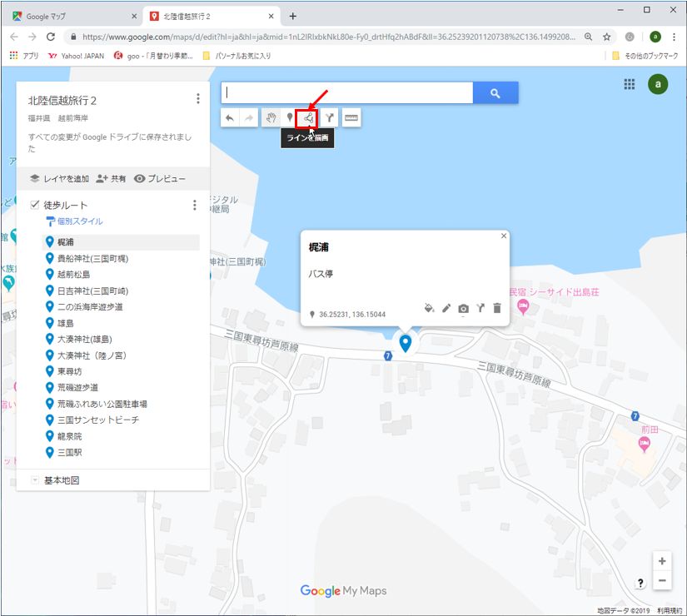
Task: Expand the 基本地図 base map section
Action: coord(35,480)
